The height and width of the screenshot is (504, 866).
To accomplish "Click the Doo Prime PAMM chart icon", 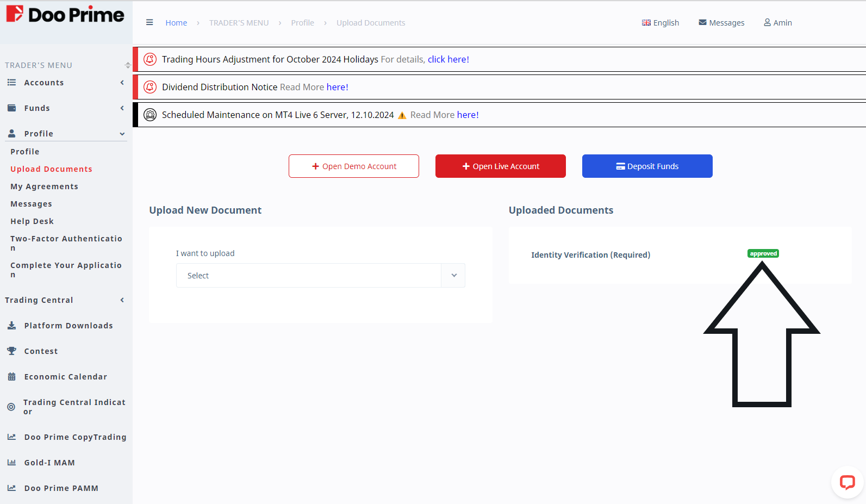I will point(11,488).
